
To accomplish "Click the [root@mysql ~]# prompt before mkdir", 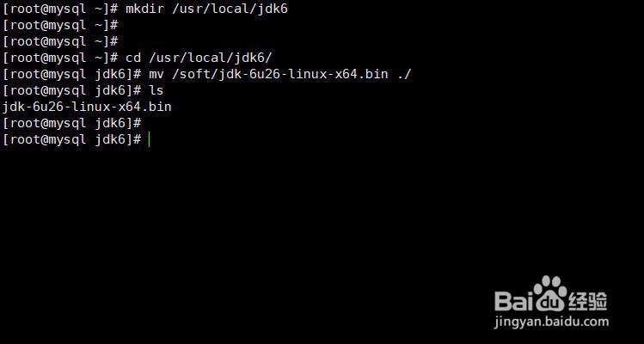I will (x=60, y=8).
